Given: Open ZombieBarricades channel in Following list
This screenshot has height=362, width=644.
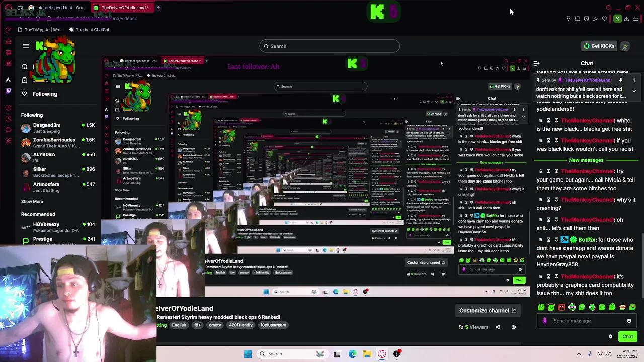Looking at the screenshot, I should (58, 143).
